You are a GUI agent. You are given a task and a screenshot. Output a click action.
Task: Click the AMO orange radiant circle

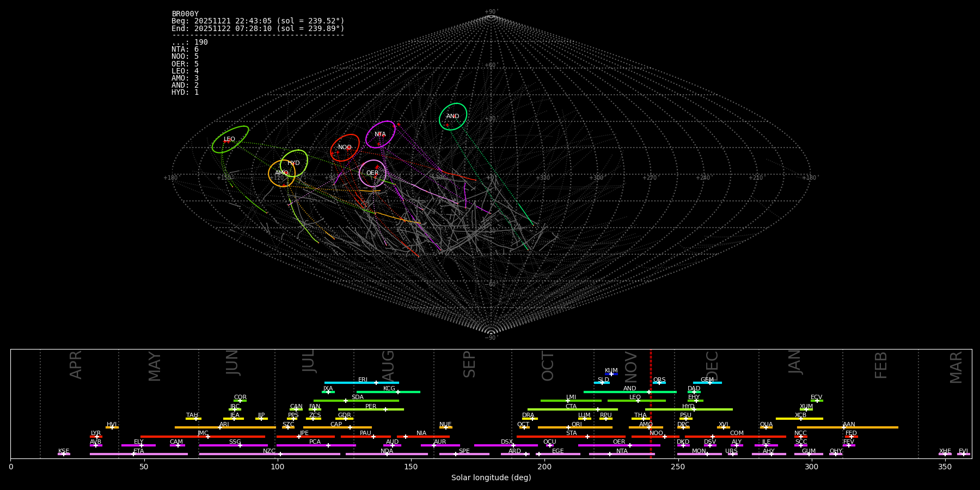[x=281, y=174]
